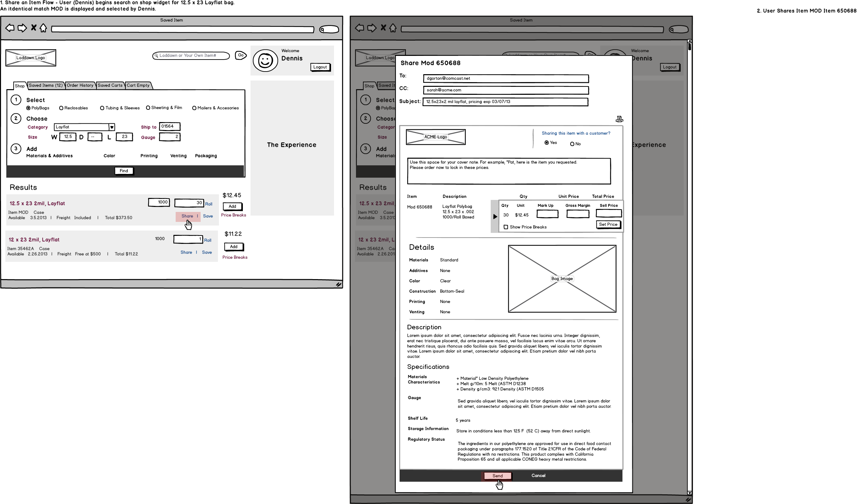Click the search pill in right browser toolbar
The width and height of the screenshot is (857, 504).
(679, 30)
